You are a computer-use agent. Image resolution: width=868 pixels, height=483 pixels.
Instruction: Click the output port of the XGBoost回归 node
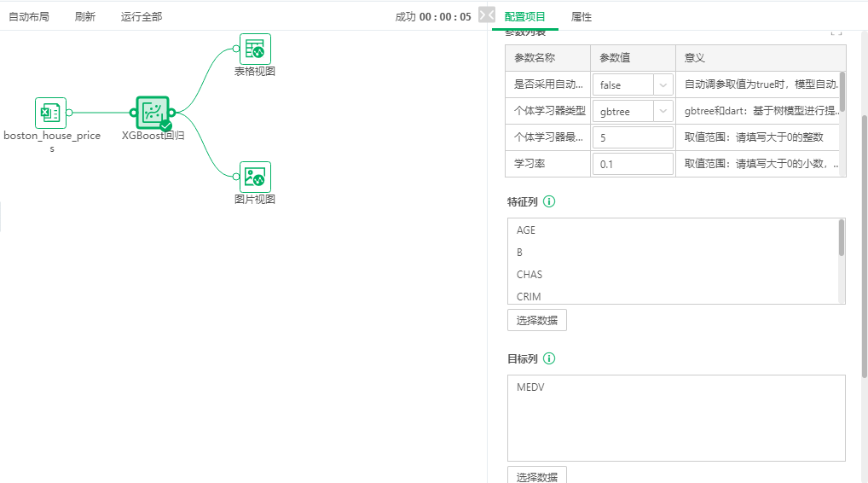[172, 113]
